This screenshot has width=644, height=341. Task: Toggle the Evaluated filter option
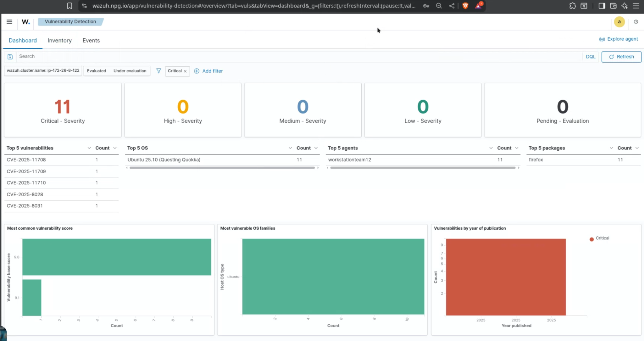coord(97,71)
